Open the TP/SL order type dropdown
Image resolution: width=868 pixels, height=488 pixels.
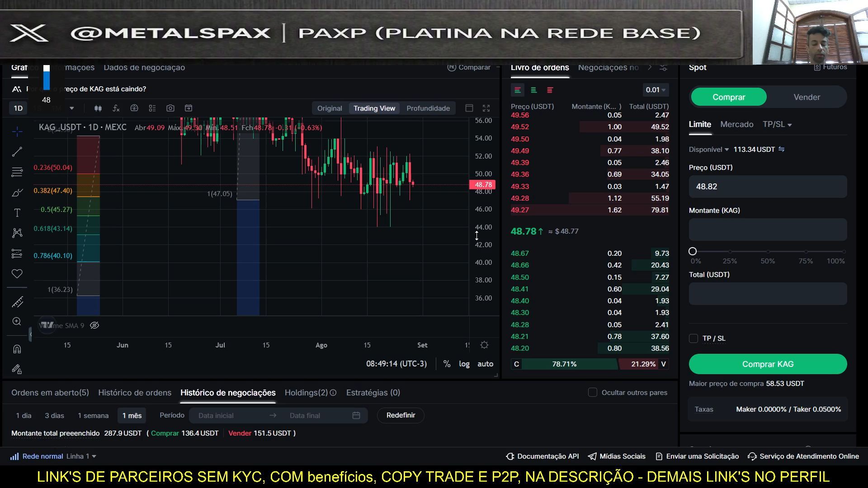coord(777,125)
